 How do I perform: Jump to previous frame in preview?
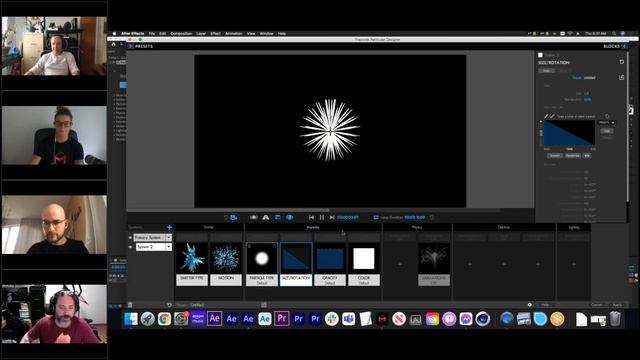pyautogui.click(x=311, y=218)
